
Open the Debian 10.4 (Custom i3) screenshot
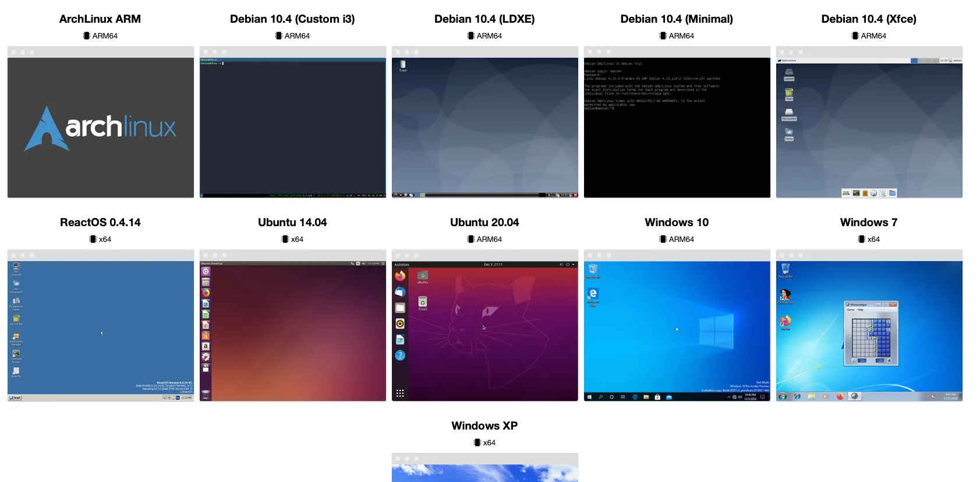(293, 122)
